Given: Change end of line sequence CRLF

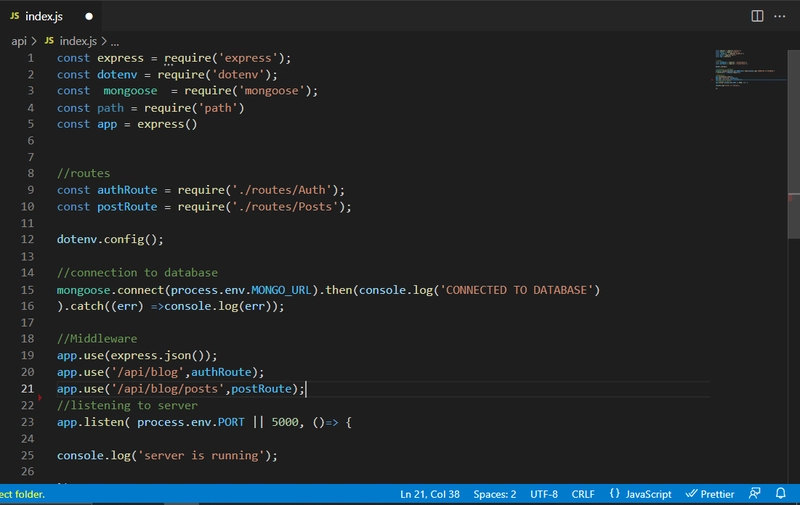Looking at the screenshot, I should [x=583, y=494].
